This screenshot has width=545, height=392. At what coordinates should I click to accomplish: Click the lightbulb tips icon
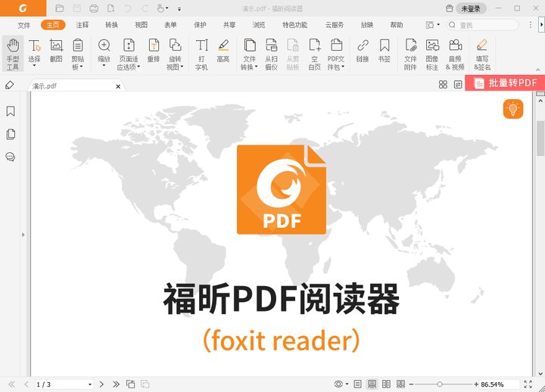pos(513,110)
